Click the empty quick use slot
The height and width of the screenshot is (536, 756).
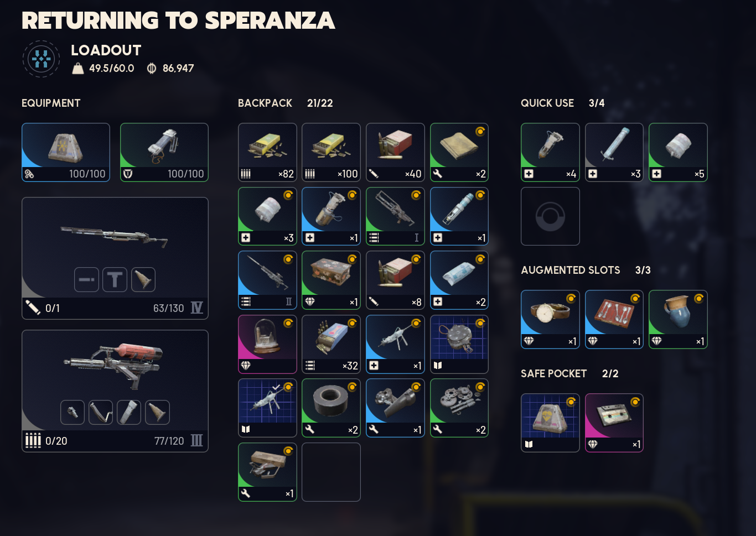pyautogui.click(x=550, y=216)
